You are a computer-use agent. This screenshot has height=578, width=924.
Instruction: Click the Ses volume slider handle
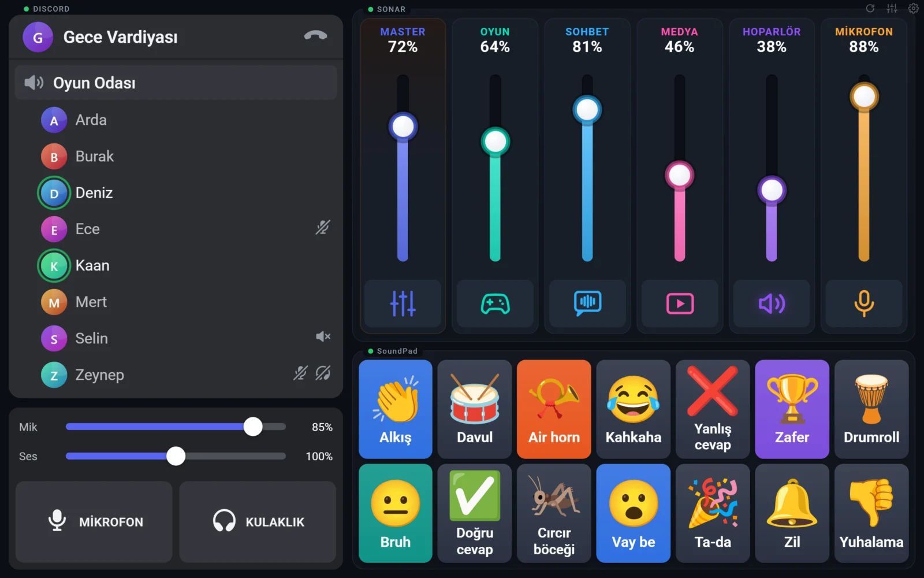(176, 456)
